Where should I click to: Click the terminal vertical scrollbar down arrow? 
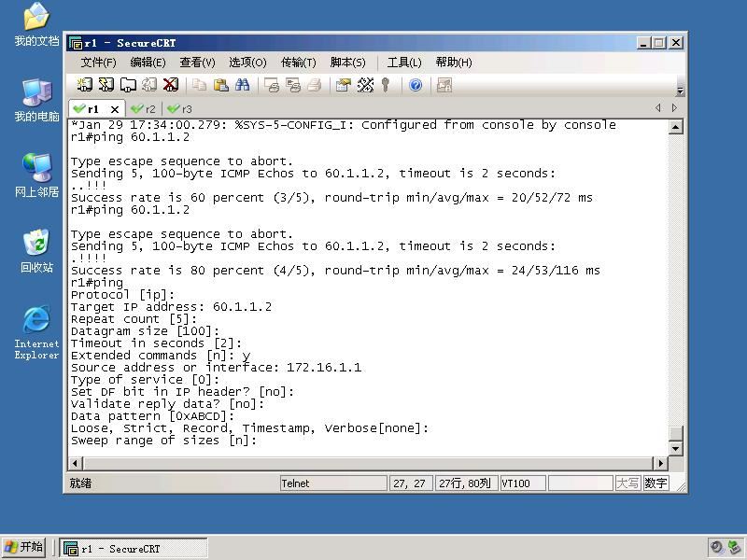675,448
